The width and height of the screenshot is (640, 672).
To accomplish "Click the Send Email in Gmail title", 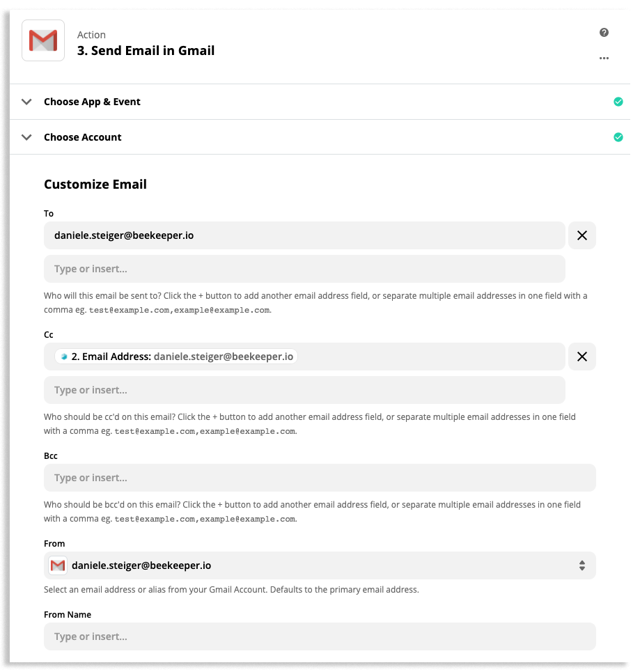I will (x=146, y=51).
